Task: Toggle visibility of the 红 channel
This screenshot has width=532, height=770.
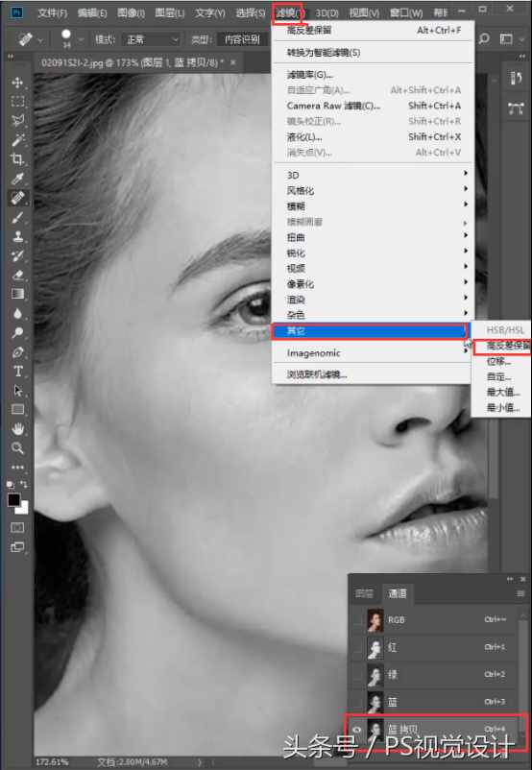Action: click(357, 647)
